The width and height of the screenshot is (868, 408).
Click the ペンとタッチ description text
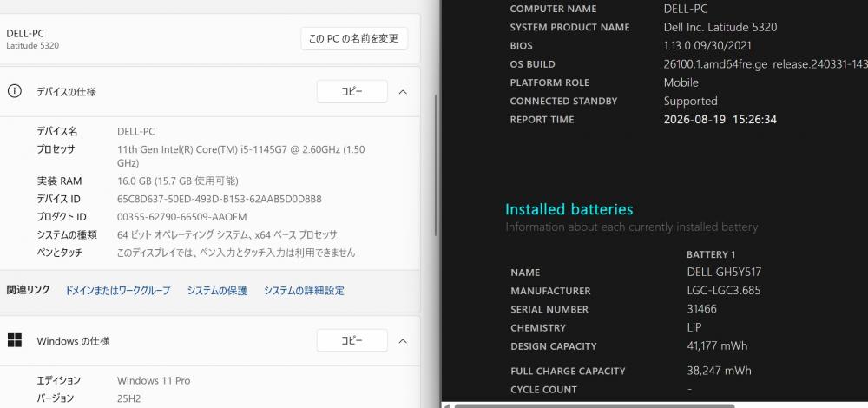236,253
